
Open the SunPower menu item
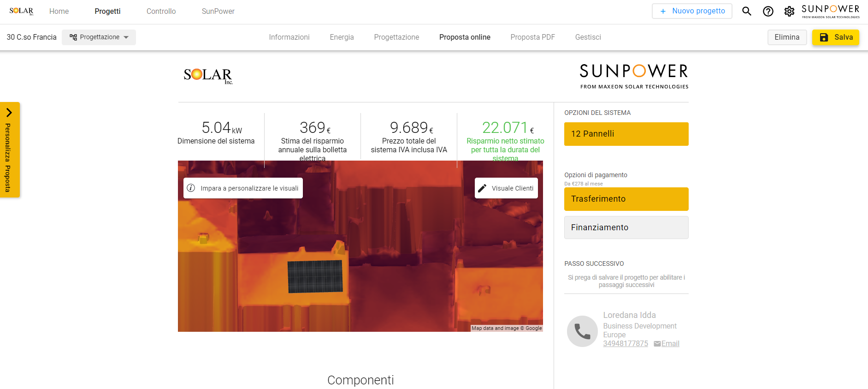(x=218, y=11)
